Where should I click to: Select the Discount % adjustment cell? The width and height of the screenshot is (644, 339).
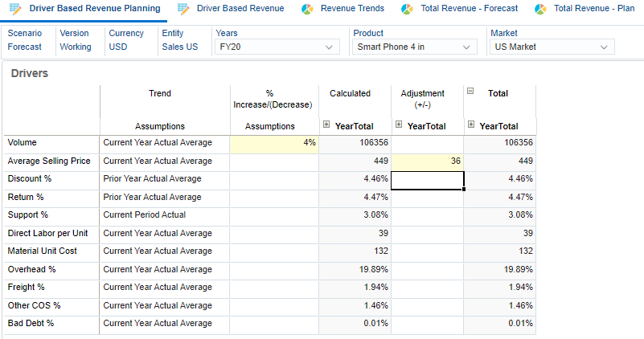point(427,180)
